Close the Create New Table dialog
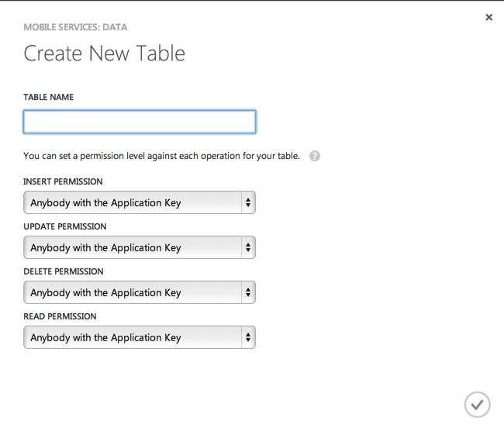Viewport: 504px width, 435px height. [488, 17]
